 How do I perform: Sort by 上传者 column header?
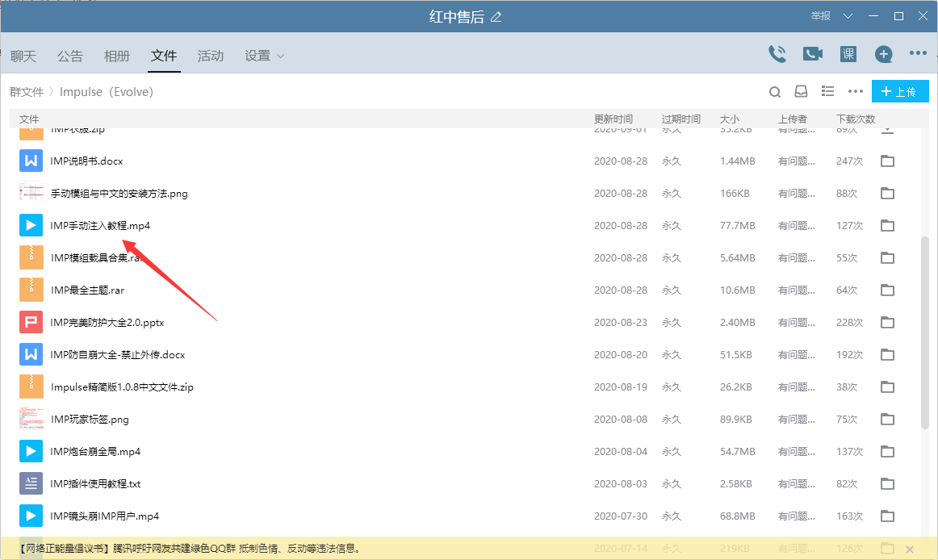(793, 119)
